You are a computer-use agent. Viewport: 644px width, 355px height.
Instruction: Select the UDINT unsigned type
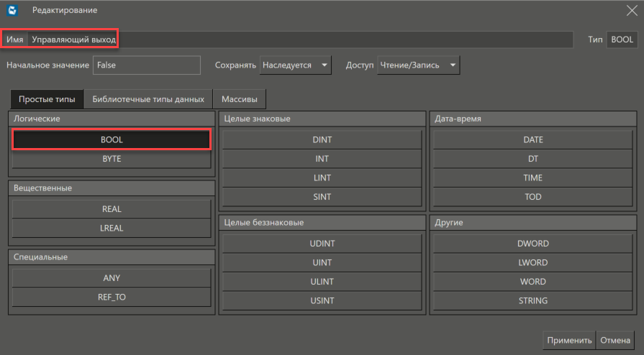coord(322,244)
